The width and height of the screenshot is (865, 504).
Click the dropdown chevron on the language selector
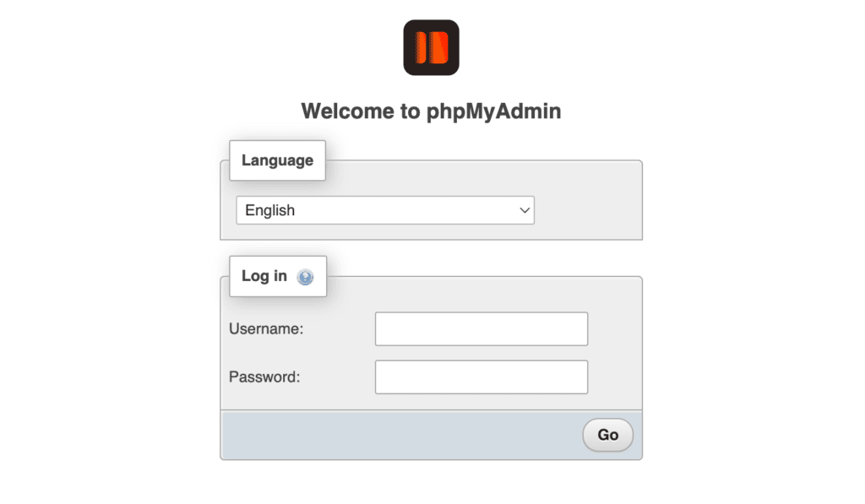click(524, 209)
